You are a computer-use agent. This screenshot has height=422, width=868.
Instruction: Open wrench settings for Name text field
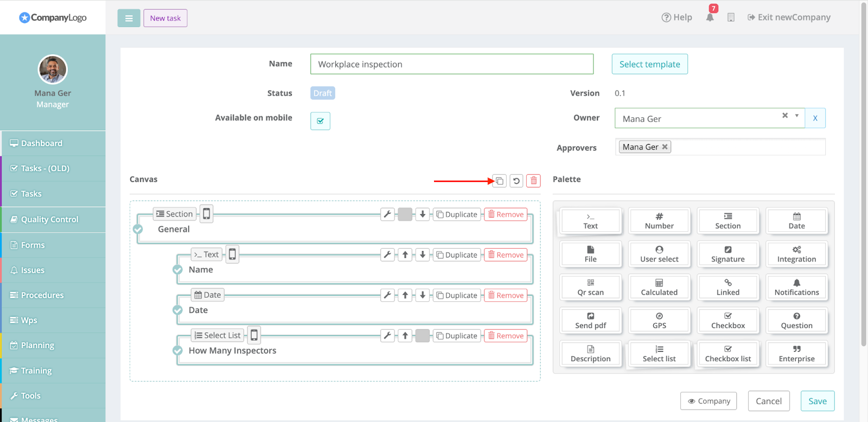tap(387, 255)
